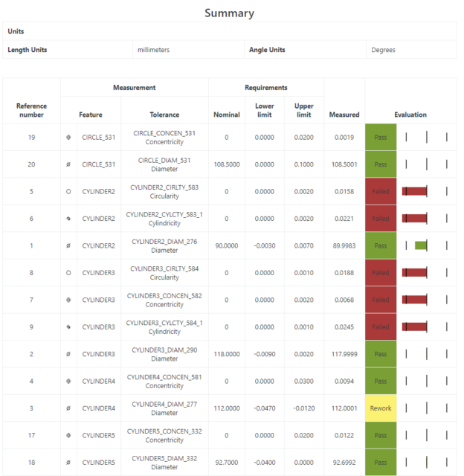Click the CYLINDER5_DIAM_332 tolerance name
This screenshot has height=476, width=464.
[164, 458]
